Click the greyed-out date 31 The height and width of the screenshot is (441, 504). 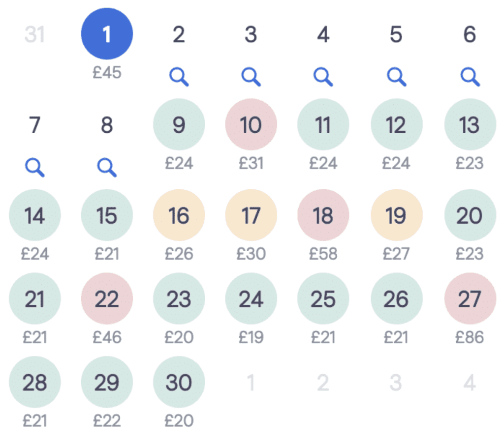34,33
